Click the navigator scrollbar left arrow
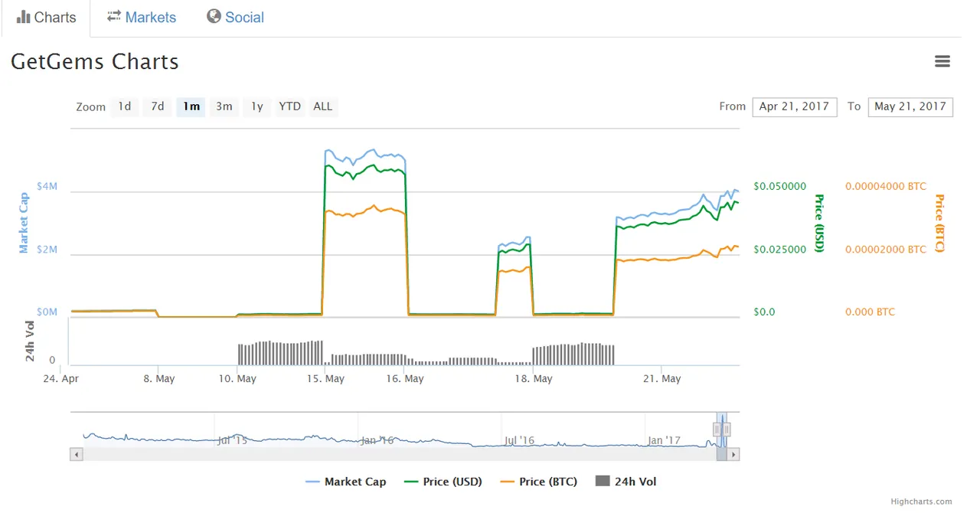980x513 pixels. [76, 454]
